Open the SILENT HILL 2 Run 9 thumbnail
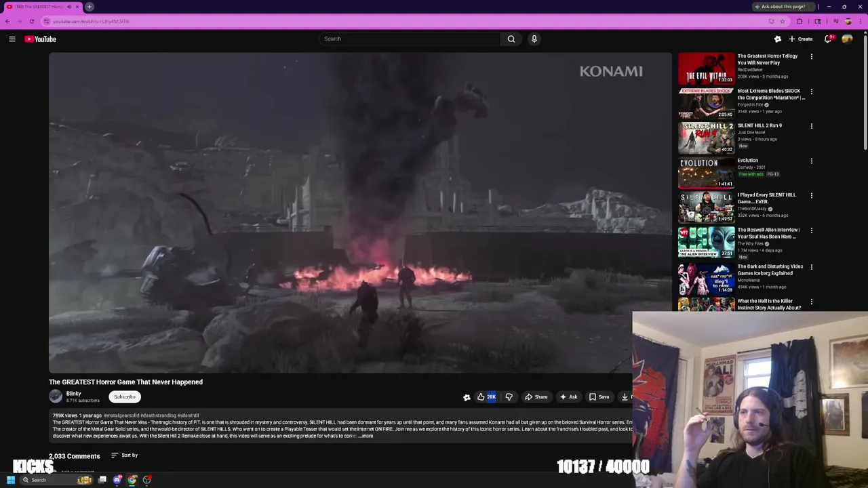 706,138
